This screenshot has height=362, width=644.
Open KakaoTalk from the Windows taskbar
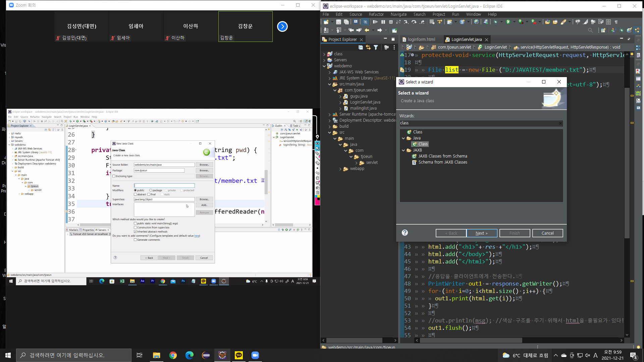coord(239,355)
